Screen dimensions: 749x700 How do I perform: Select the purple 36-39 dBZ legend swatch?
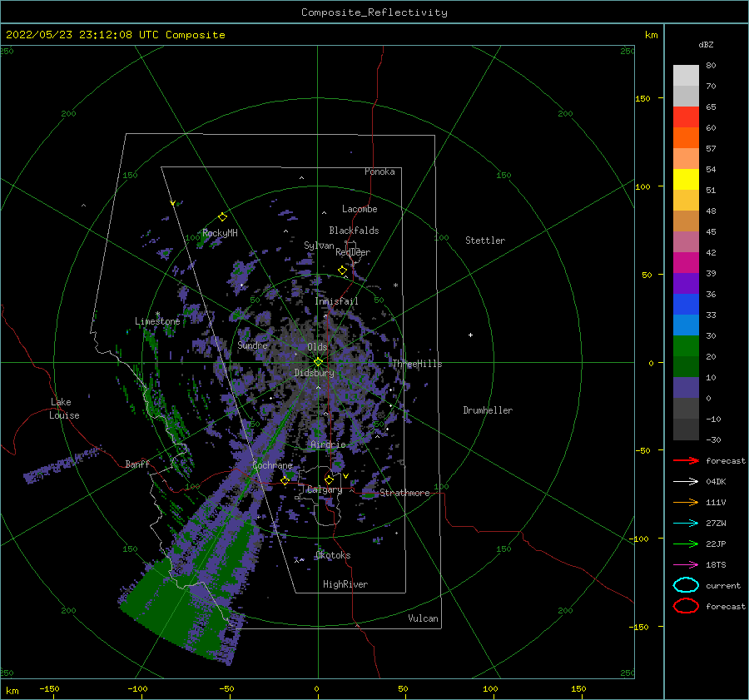(686, 284)
